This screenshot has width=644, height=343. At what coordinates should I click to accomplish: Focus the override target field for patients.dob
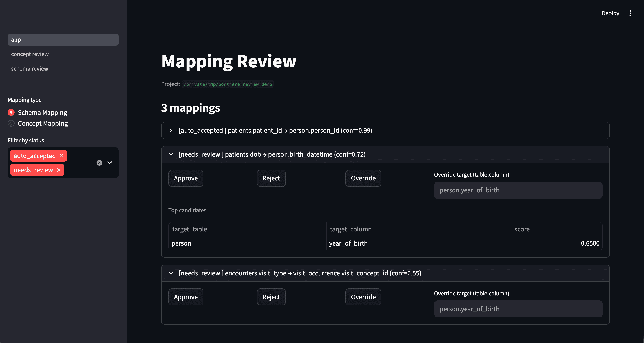(x=518, y=190)
